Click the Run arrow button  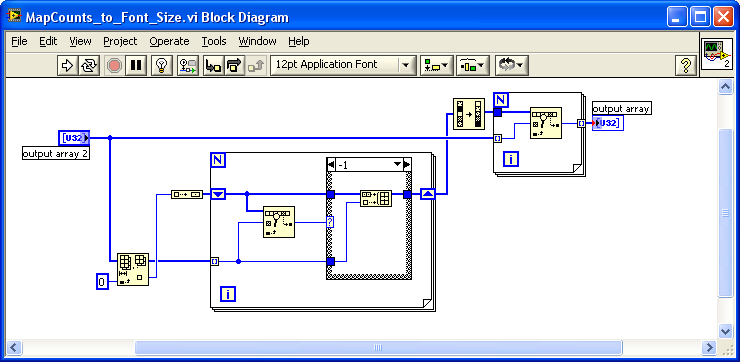67,65
